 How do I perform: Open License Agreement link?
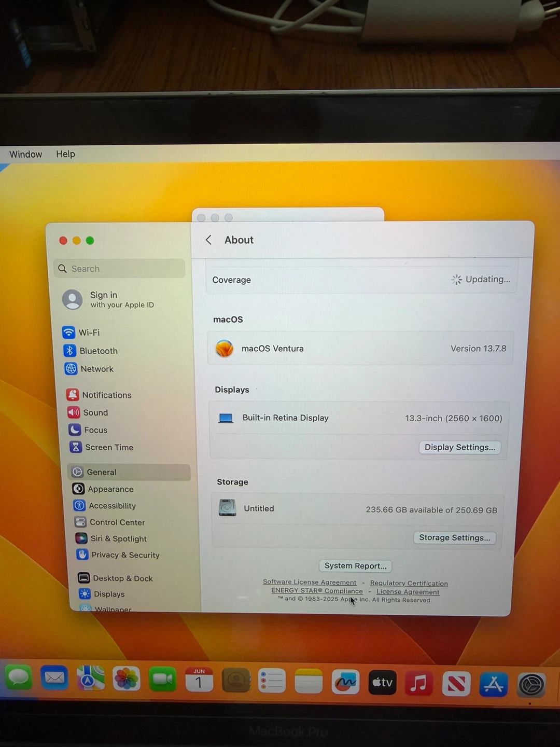(408, 591)
